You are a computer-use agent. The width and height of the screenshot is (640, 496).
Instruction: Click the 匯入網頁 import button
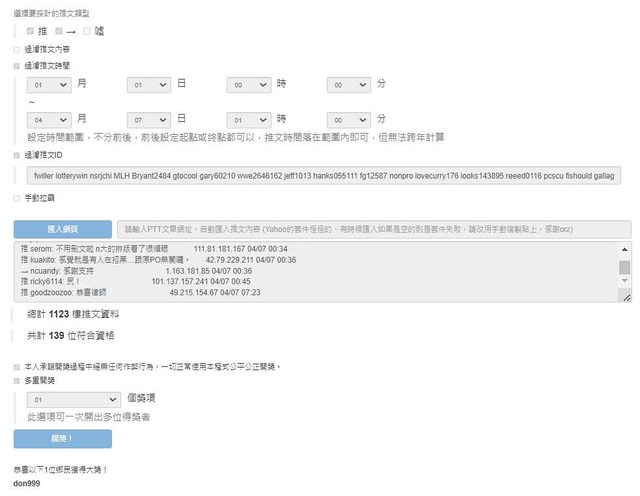(63, 228)
